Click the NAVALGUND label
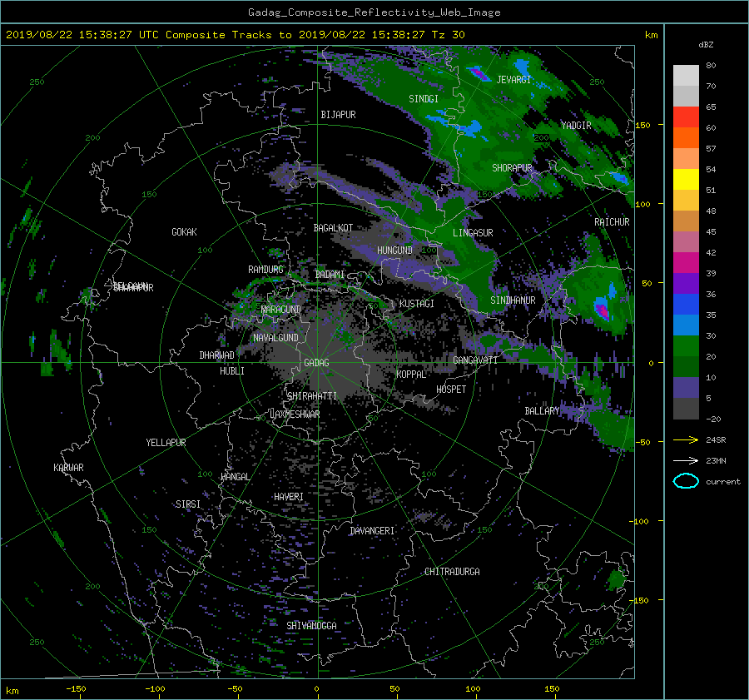 [275, 337]
